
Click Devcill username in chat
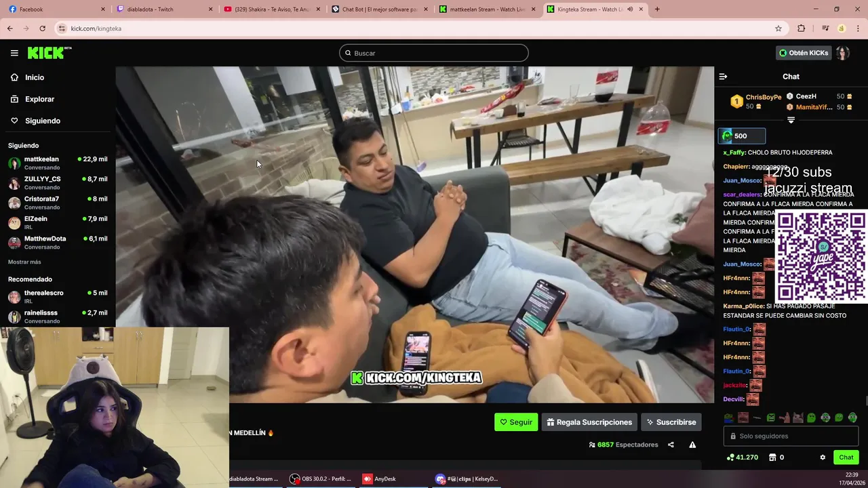pyautogui.click(x=733, y=399)
